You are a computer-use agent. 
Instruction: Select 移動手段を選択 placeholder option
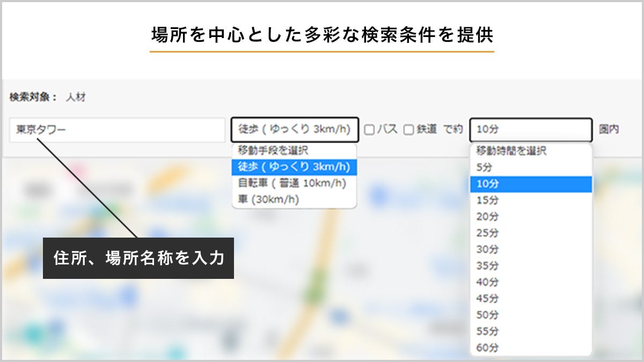pos(294,151)
